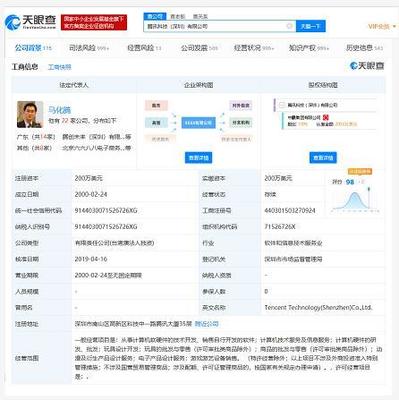Select the company type 有限责任公司 value

click(x=114, y=243)
